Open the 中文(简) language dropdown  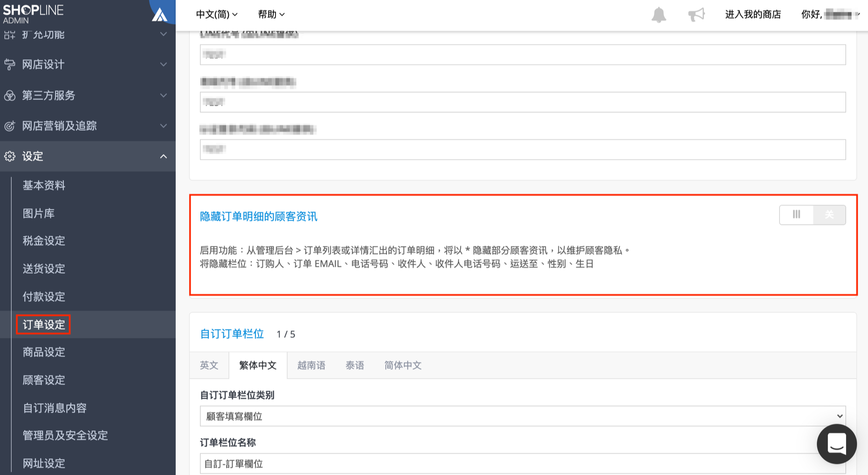pos(217,14)
